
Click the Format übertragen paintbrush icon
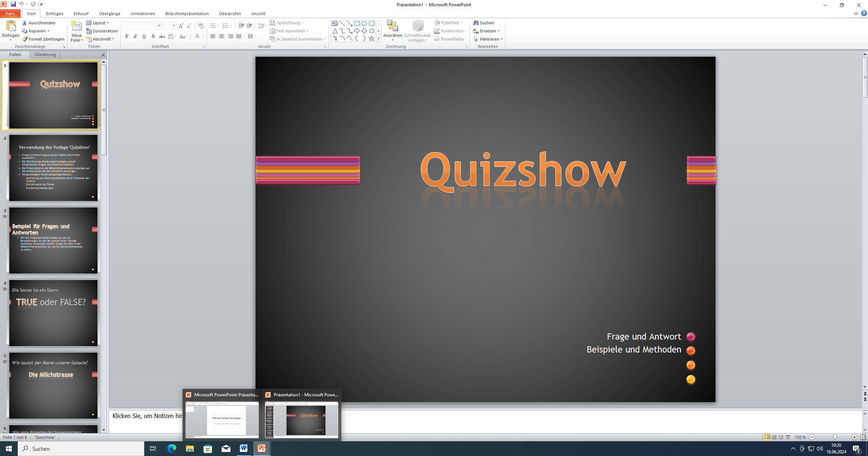coord(25,39)
